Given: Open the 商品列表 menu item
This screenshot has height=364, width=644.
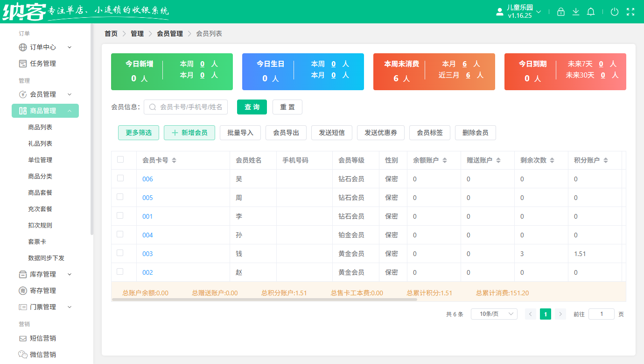Looking at the screenshot, I should (x=40, y=127).
